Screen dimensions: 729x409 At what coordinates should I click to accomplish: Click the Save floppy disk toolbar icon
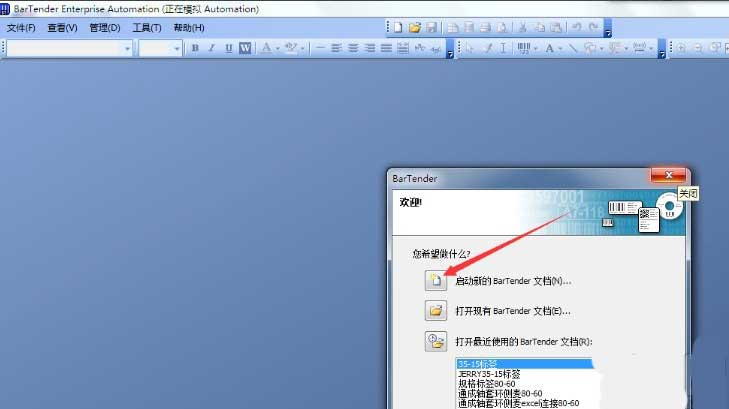coord(431,27)
